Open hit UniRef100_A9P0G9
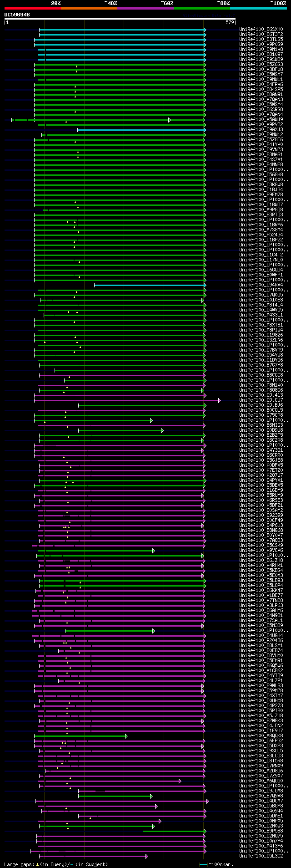This screenshot has width=291, height=868. pyautogui.click(x=261, y=45)
